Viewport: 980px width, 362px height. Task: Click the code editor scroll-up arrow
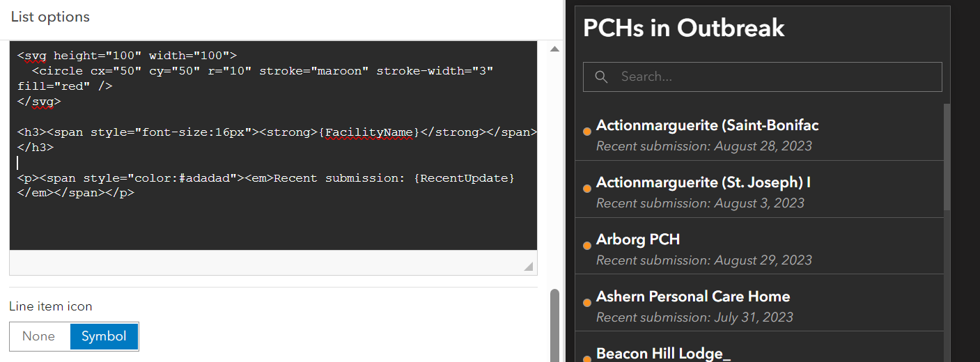coord(554,49)
